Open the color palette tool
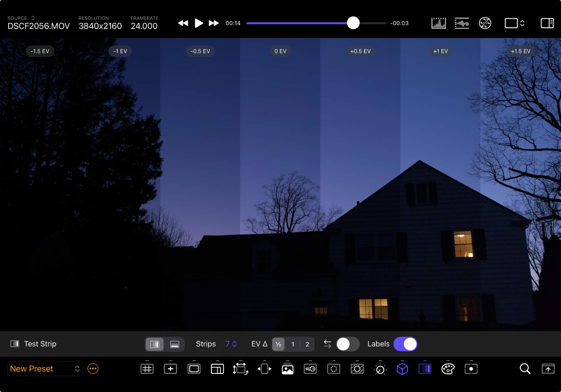561x392 pixels. tap(448, 369)
